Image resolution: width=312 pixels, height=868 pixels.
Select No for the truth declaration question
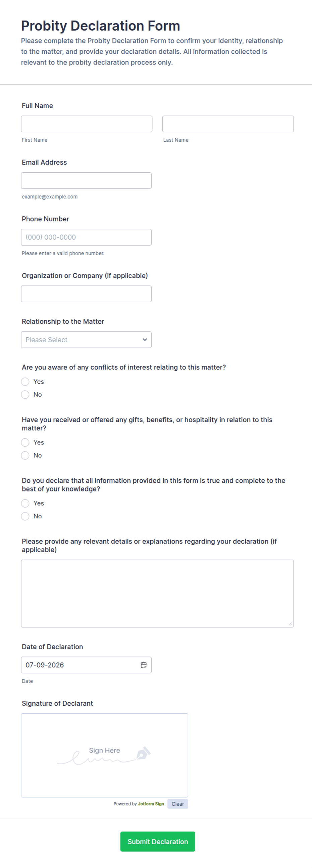25,516
